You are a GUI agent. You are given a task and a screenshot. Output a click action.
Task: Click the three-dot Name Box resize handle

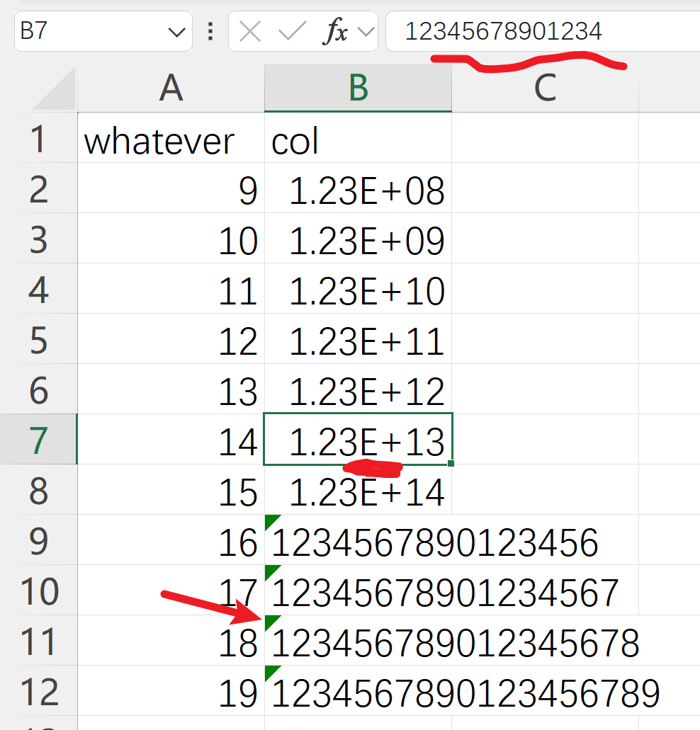pos(210,31)
